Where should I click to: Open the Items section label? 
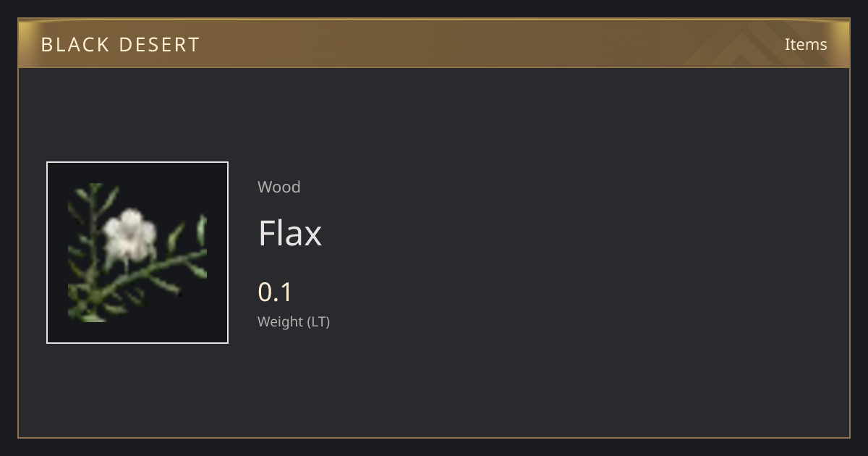(x=806, y=44)
